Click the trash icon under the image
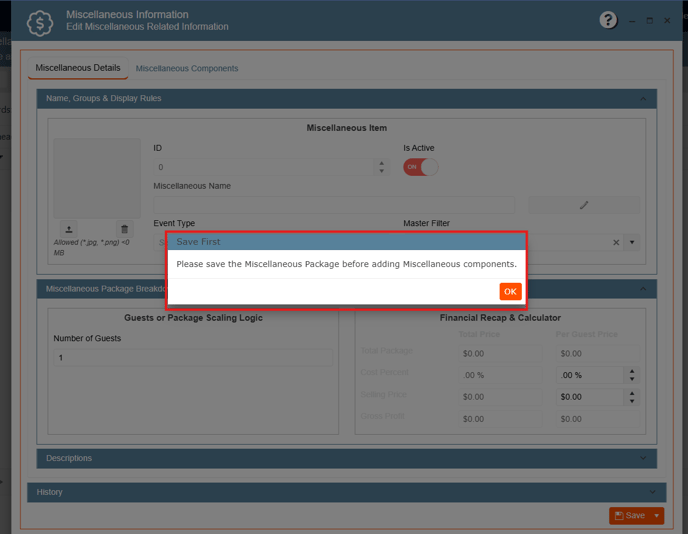 pyautogui.click(x=124, y=229)
